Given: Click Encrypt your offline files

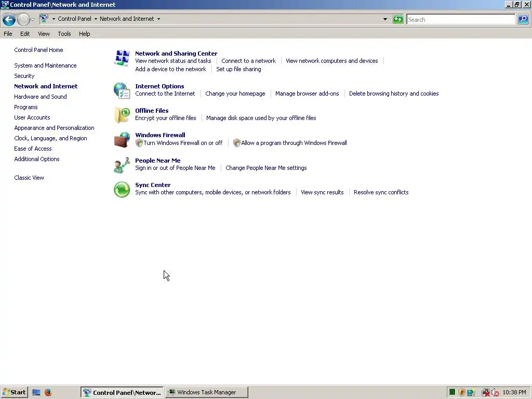Looking at the screenshot, I should 166,118.
